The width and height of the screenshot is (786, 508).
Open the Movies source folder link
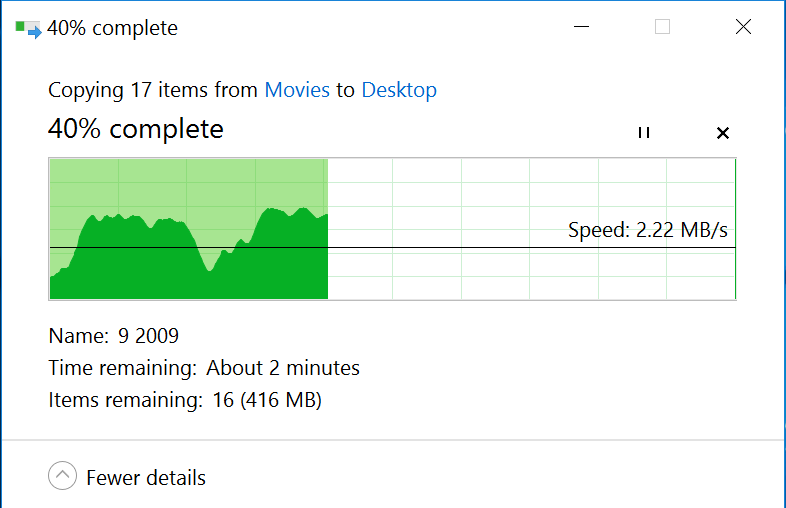[297, 90]
